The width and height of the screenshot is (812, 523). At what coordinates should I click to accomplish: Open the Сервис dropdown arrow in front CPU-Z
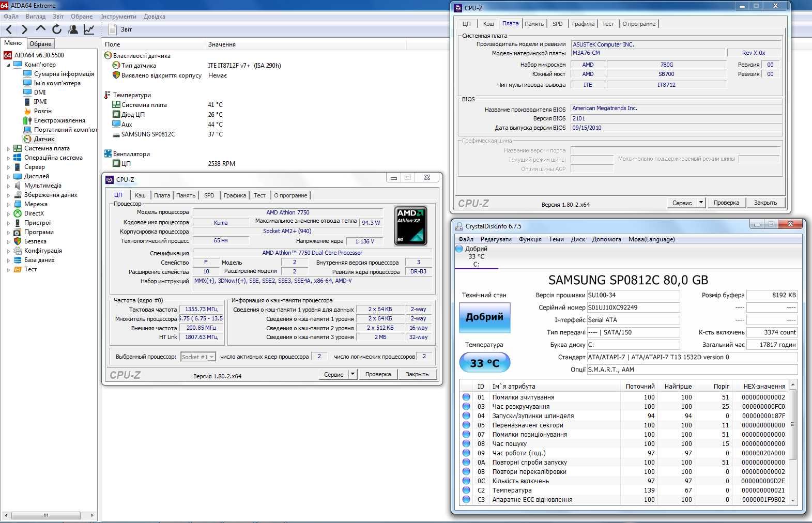tap(353, 374)
